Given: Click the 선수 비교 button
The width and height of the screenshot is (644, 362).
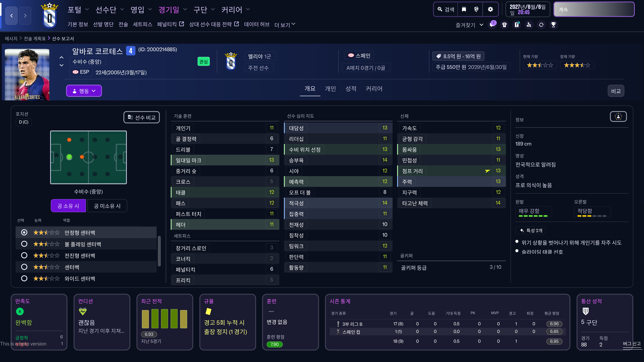Looking at the screenshot, I should pos(142,117).
